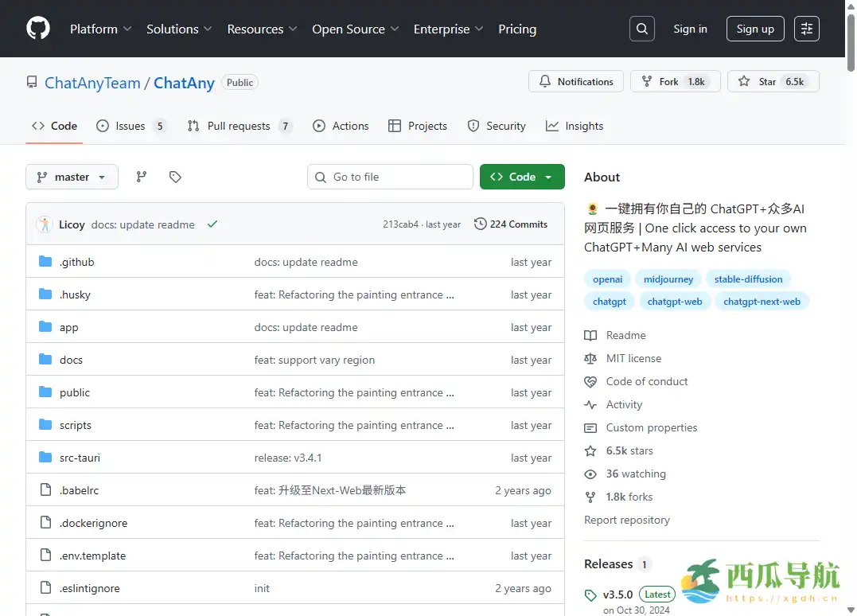
Task: Click the Licoy author avatar
Action: point(45,224)
